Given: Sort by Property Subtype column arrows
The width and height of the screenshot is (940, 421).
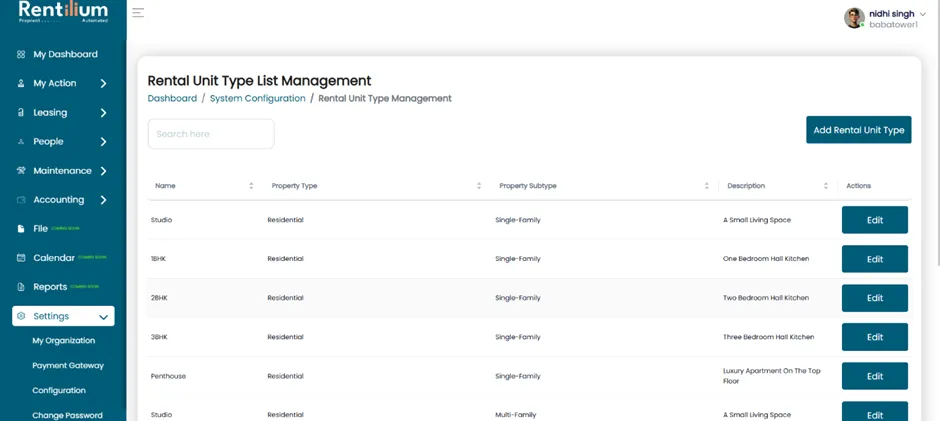Looking at the screenshot, I should tap(707, 186).
